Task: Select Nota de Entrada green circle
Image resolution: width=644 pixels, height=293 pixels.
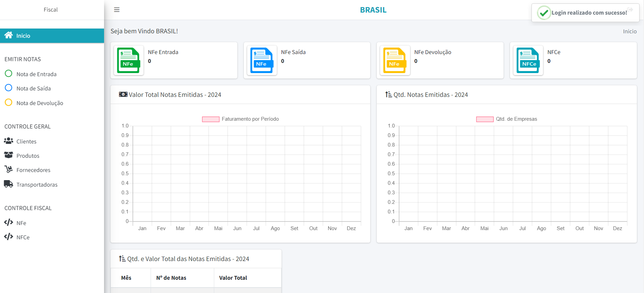Action: coord(9,74)
